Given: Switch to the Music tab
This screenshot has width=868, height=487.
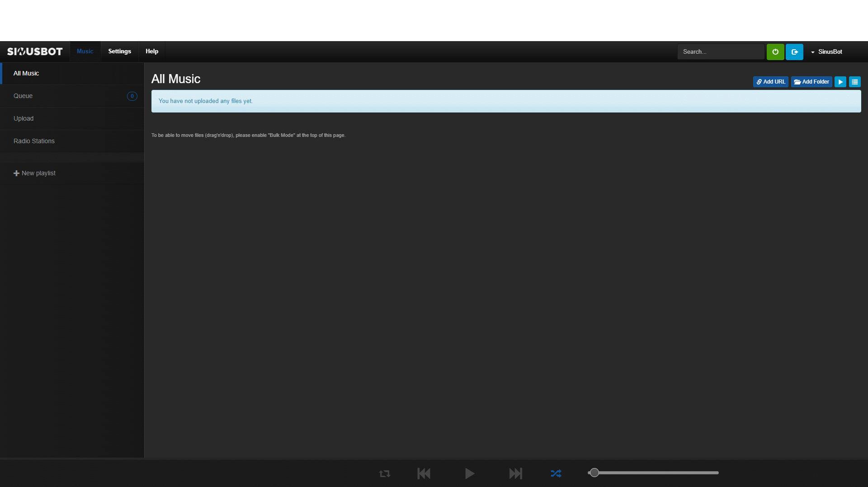Looking at the screenshot, I should (85, 52).
